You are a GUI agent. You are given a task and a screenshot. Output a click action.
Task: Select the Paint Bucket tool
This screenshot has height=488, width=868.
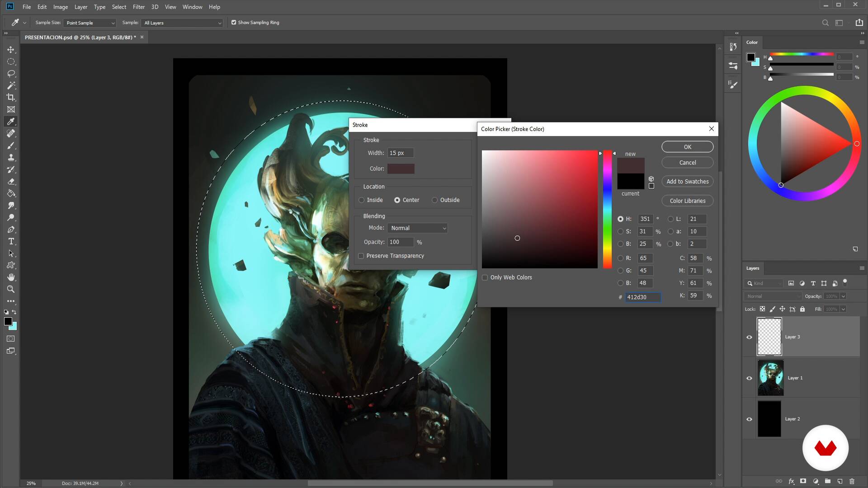click(x=11, y=193)
